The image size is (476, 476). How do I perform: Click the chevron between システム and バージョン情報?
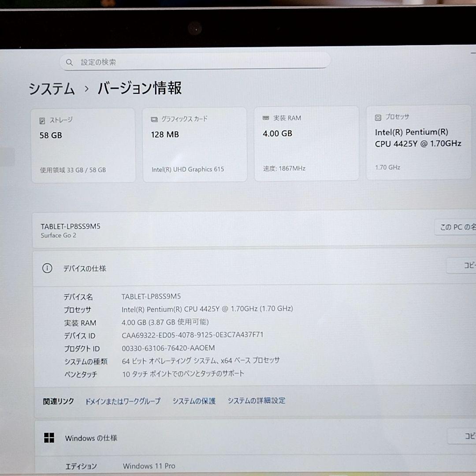click(87, 89)
